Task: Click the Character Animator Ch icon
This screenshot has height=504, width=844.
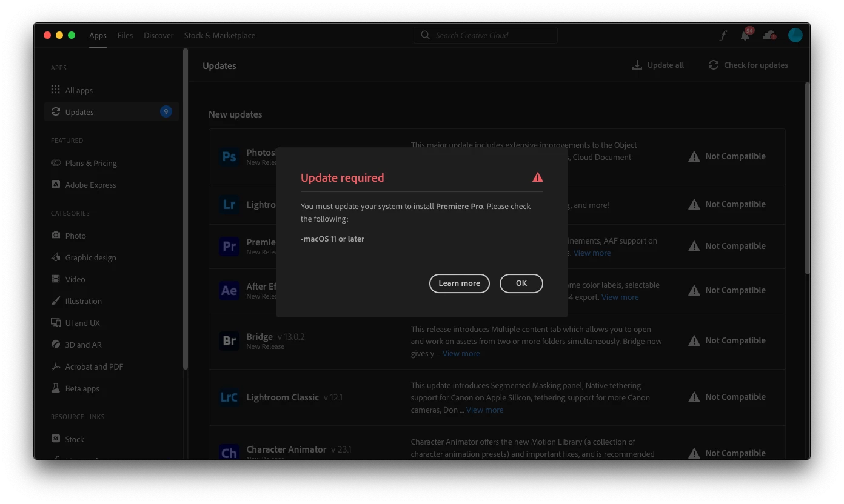Action: pyautogui.click(x=229, y=453)
